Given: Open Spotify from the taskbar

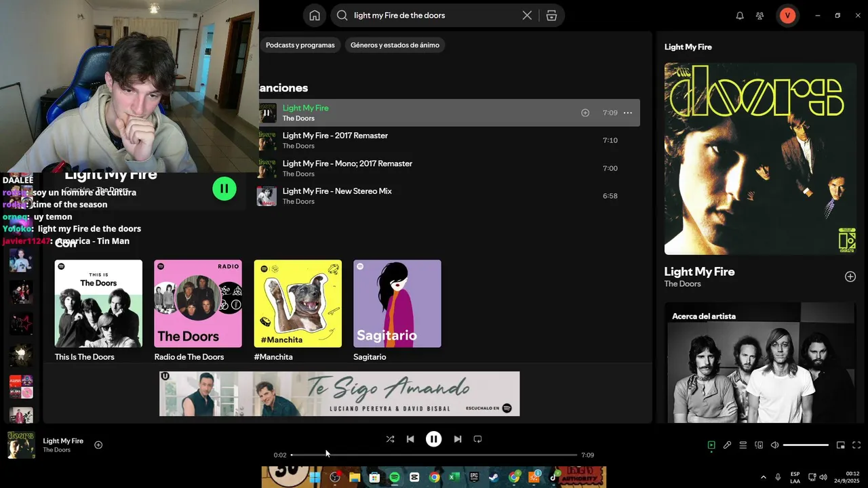Looking at the screenshot, I should pos(395,477).
